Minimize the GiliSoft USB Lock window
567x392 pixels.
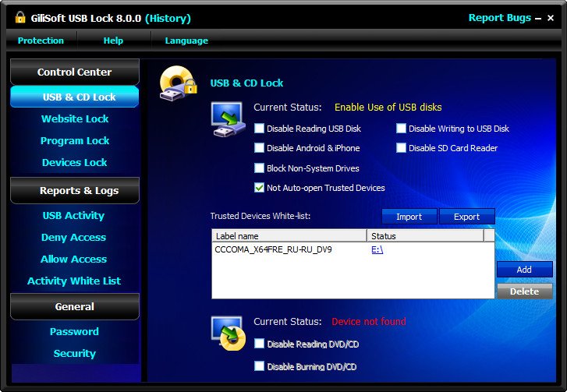(x=538, y=18)
